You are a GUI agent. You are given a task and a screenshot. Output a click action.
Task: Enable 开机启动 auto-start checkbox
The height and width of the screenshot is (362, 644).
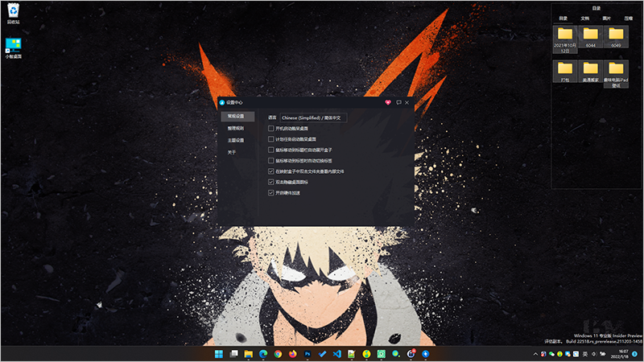271,128
